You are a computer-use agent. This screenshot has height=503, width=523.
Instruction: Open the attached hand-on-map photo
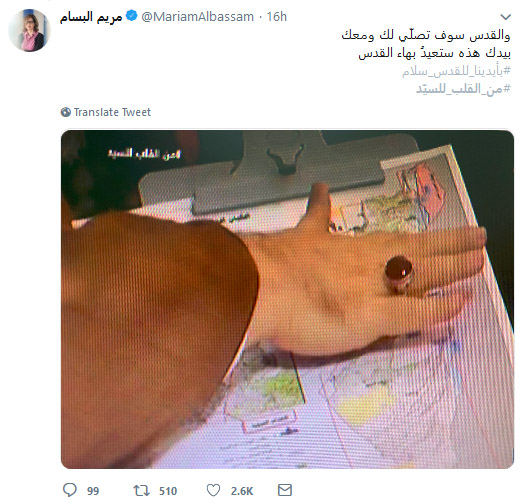pos(287,299)
